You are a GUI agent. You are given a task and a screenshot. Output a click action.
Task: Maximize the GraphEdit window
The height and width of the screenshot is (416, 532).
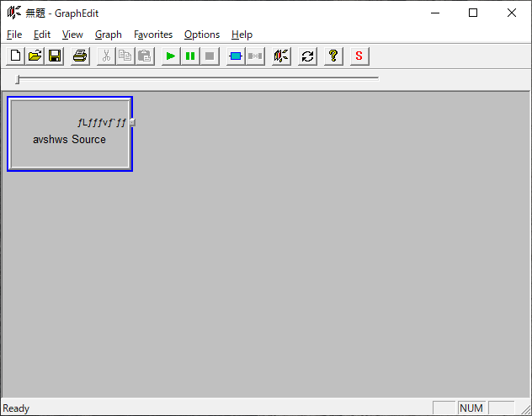point(473,13)
